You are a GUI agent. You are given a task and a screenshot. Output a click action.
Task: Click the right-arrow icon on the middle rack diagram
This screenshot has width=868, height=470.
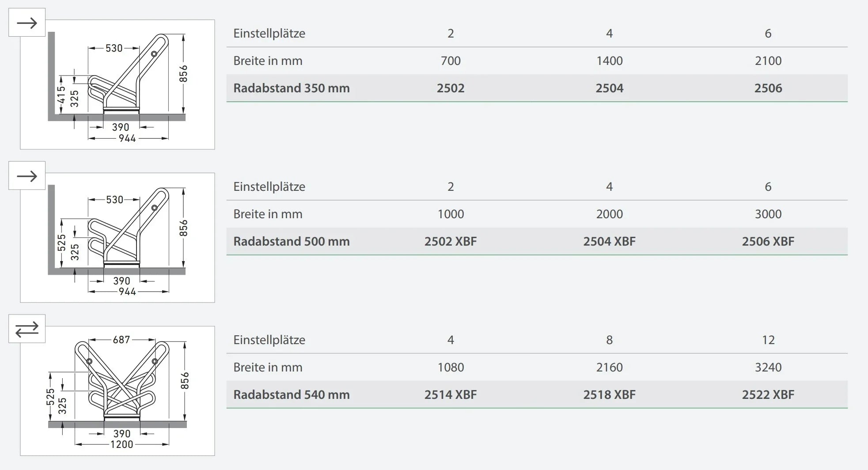(27, 176)
